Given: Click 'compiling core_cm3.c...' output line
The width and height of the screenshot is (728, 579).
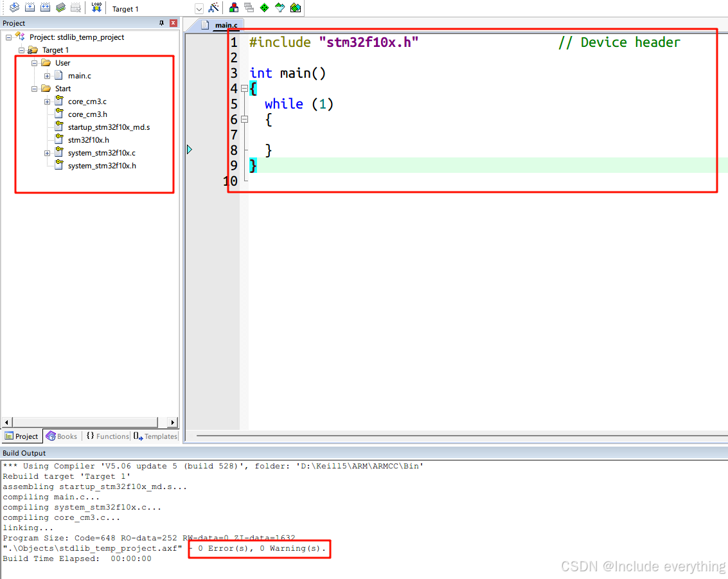Looking at the screenshot, I should [61, 517].
